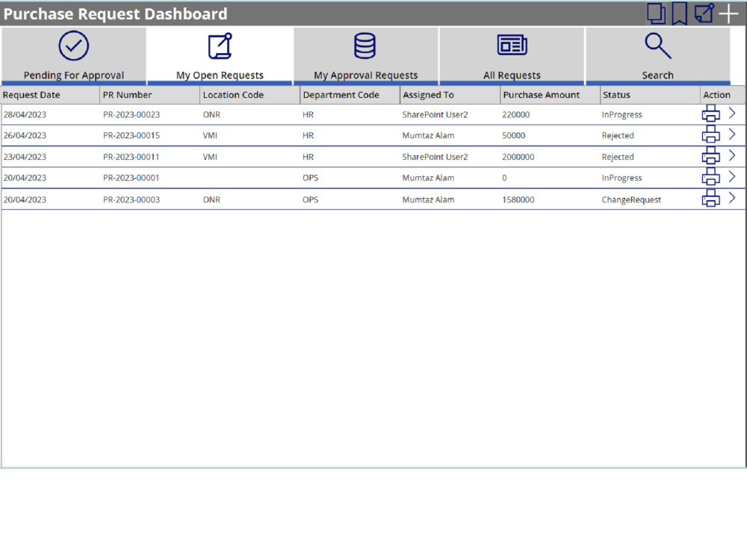
Task: Click the All Requests newspaper icon
Action: [512, 46]
